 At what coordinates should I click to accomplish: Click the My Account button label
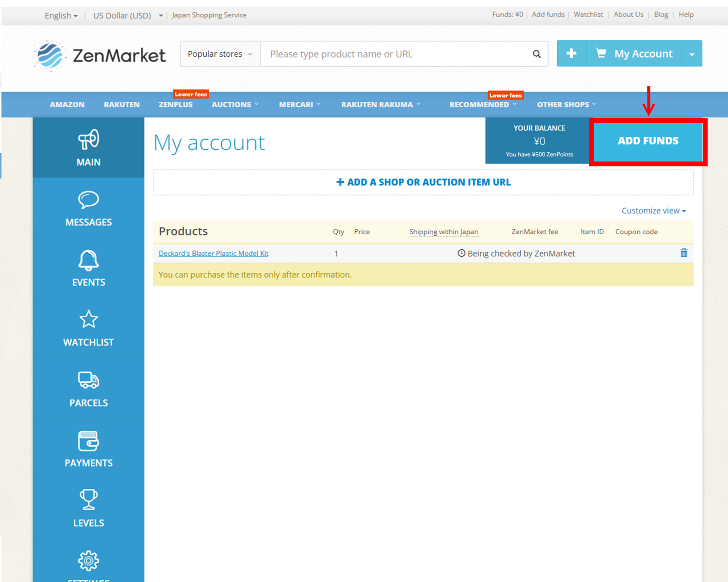tap(644, 54)
